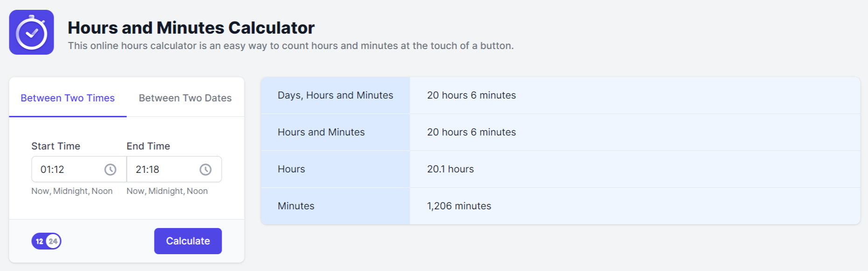Set End Time using the Noon link

(x=197, y=191)
